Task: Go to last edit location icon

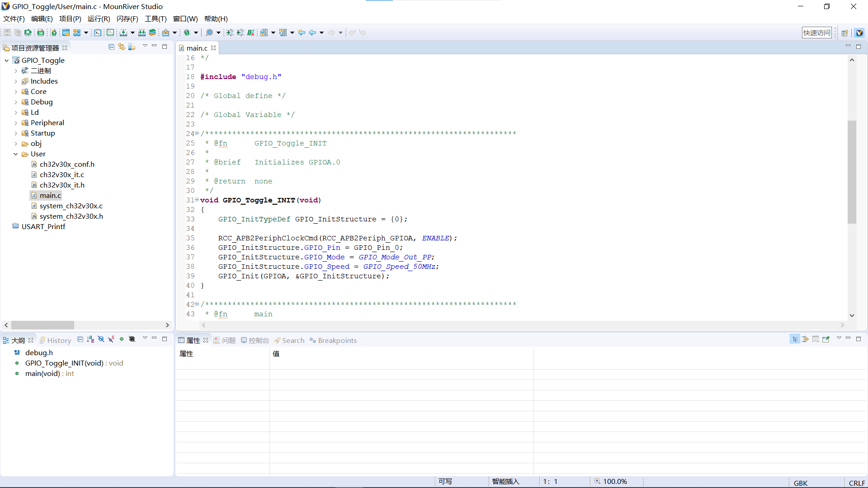Action: coord(302,33)
